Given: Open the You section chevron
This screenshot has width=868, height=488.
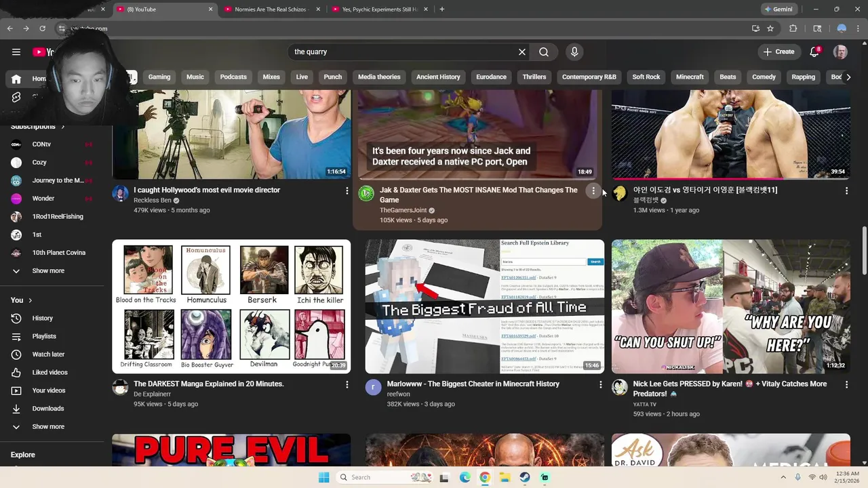Looking at the screenshot, I should pos(30,300).
